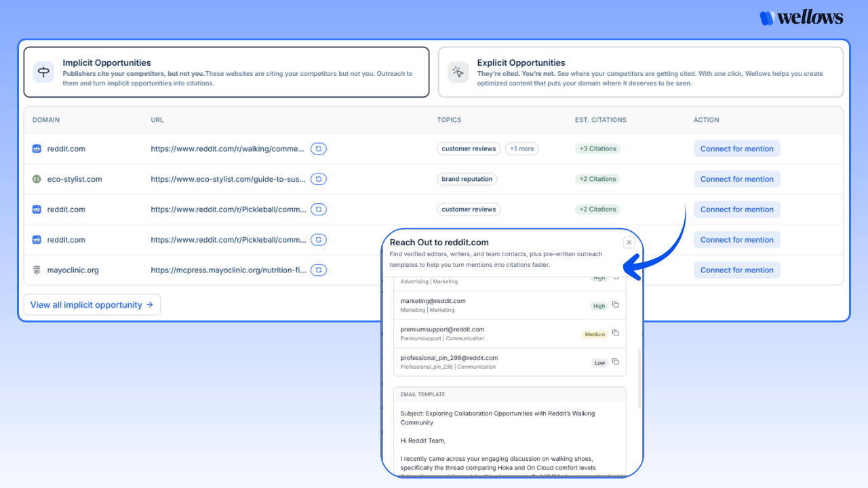Copy the premiumsupport@reddit.com email address
The height and width of the screenshot is (488, 868).
pos(616,333)
